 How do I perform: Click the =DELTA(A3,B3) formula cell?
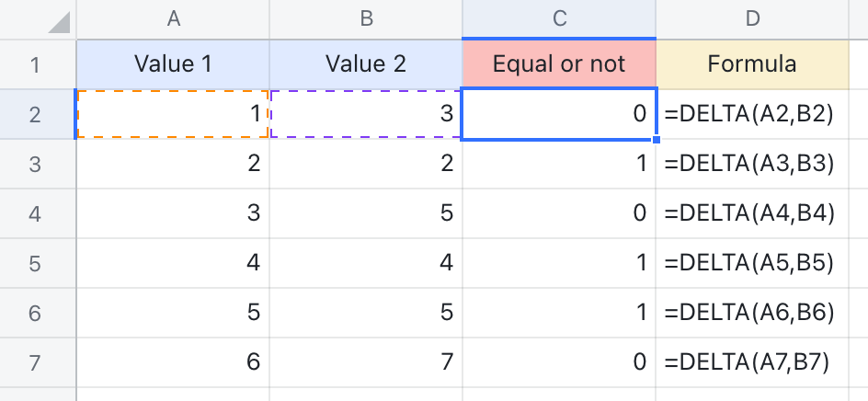752,164
